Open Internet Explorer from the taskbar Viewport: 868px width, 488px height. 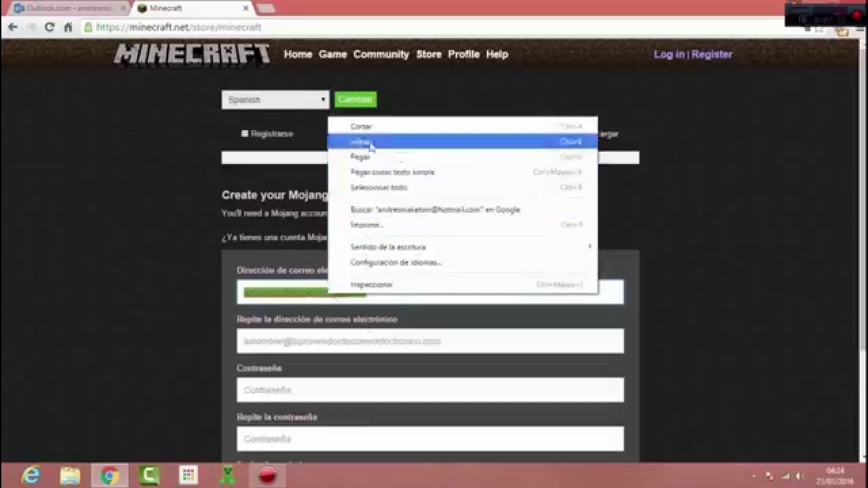(31, 476)
